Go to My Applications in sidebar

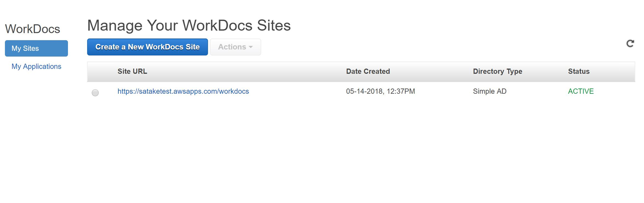coord(36,66)
